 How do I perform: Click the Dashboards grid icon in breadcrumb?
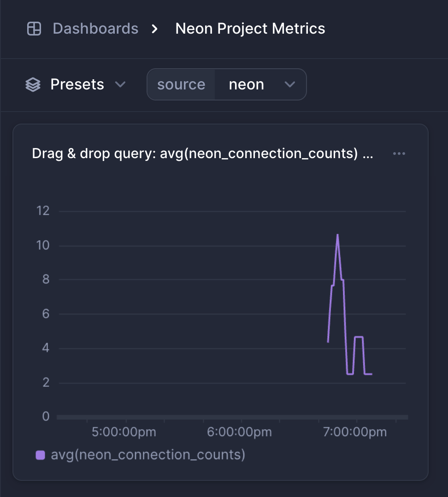click(34, 29)
